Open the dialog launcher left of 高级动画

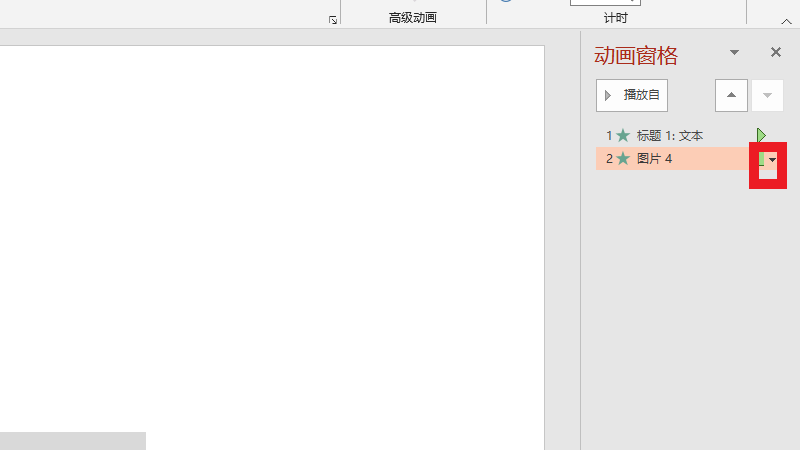click(x=333, y=19)
